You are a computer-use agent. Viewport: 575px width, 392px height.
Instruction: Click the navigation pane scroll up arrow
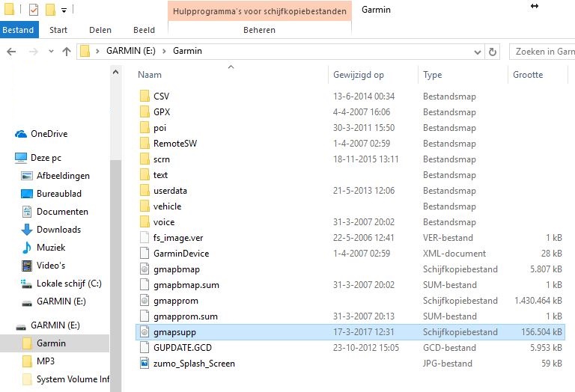coord(115,72)
